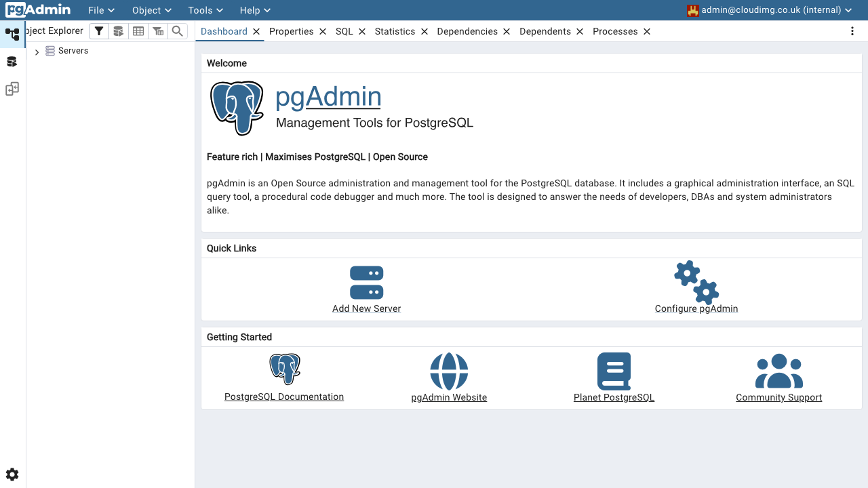Click the Add New Server icon

coord(367,283)
